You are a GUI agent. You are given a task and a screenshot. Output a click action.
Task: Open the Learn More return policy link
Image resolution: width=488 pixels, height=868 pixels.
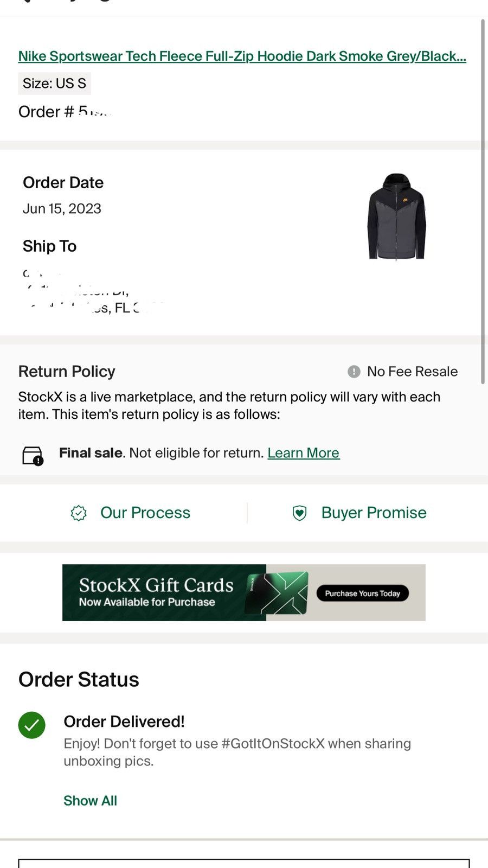(304, 453)
